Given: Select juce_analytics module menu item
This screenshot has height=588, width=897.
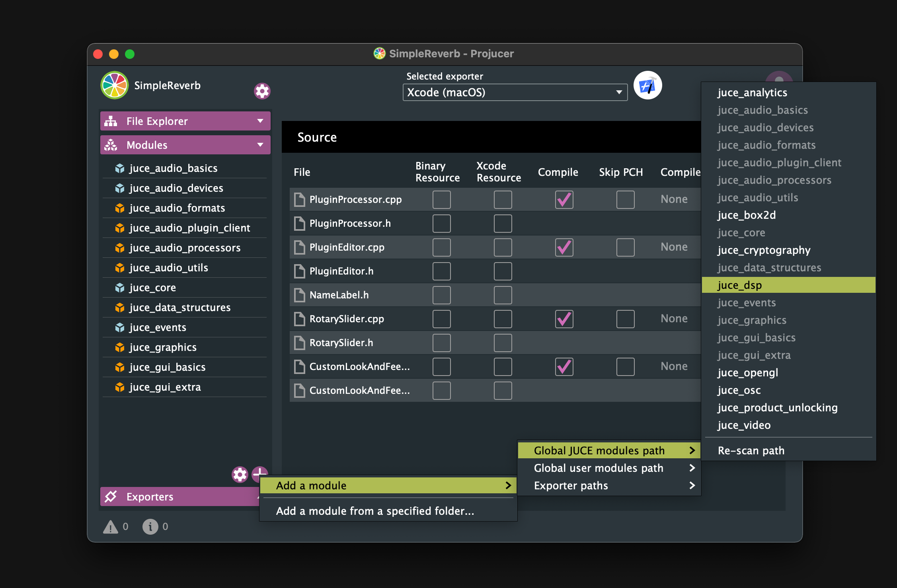Looking at the screenshot, I should 788,92.
